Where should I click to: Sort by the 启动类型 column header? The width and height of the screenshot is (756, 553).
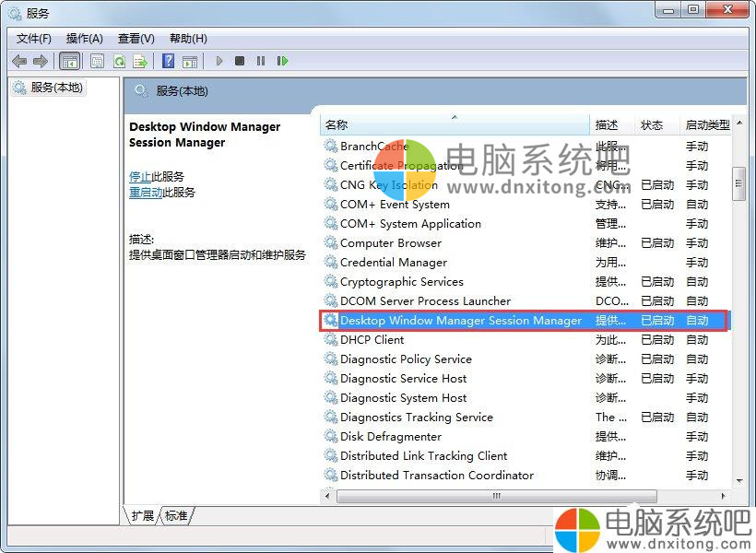[706, 124]
